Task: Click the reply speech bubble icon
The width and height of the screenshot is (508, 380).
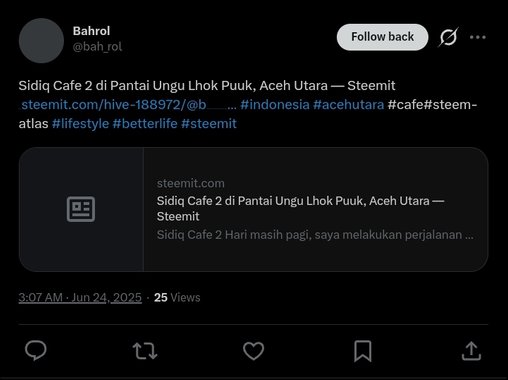Action: coord(36,350)
